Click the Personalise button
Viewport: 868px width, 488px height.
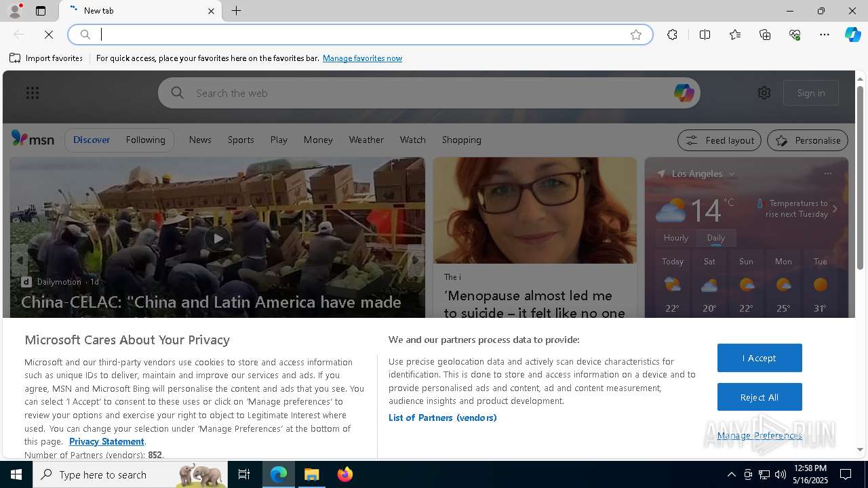click(x=808, y=140)
